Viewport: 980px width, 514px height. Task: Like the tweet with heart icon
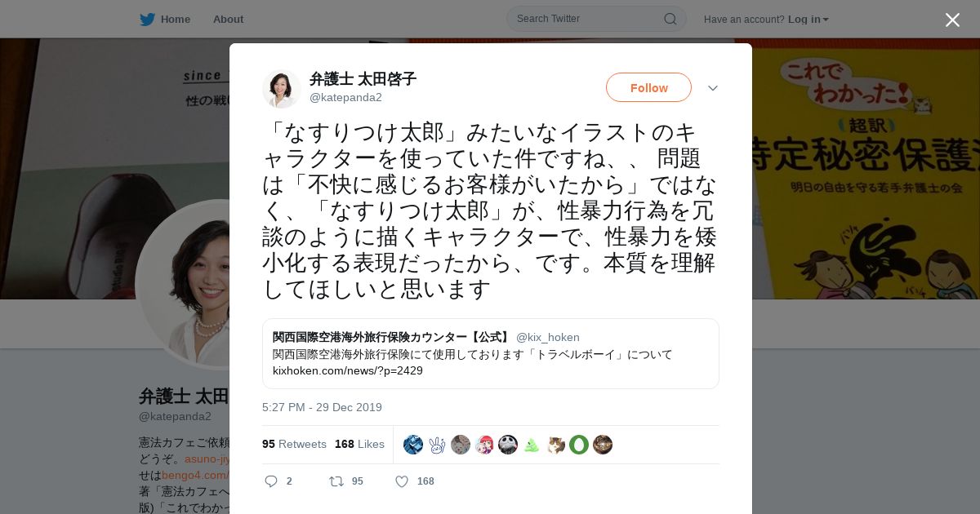[x=402, y=481]
